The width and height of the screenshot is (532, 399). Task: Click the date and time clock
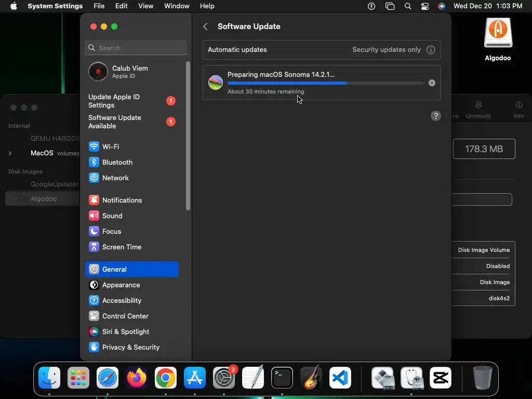click(488, 6)
